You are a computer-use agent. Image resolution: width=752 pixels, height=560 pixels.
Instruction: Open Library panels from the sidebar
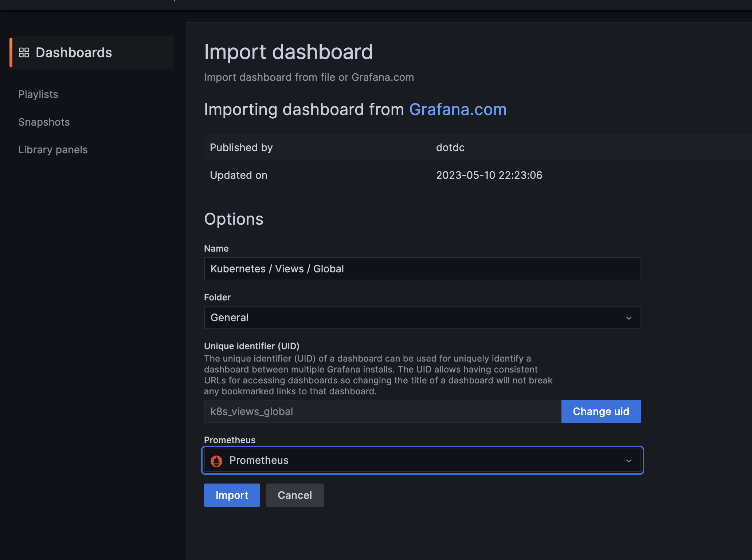click(53, 150)
